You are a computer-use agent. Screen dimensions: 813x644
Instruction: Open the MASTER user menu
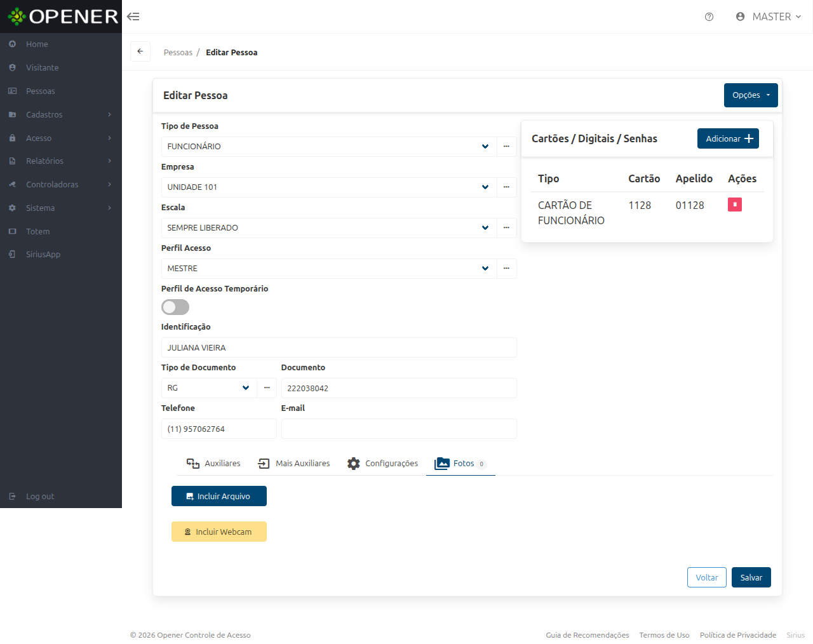pyautogui.click(x=769, y=17)
